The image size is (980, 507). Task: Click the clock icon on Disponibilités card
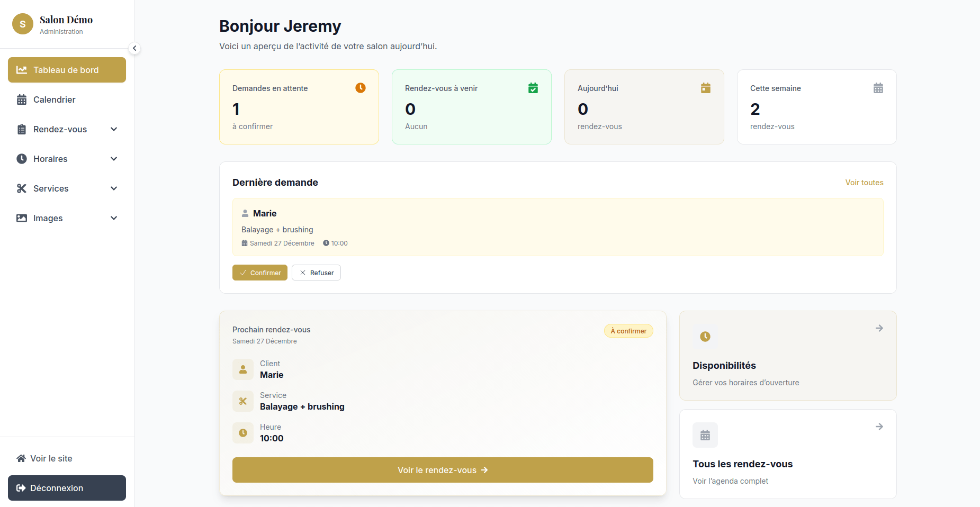click(x=705, y=337)
